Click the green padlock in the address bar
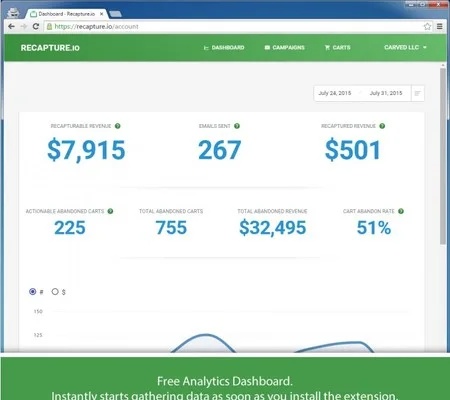Viewport: 450px width, 400px height. pyautogui.click(x=49, y=26)
